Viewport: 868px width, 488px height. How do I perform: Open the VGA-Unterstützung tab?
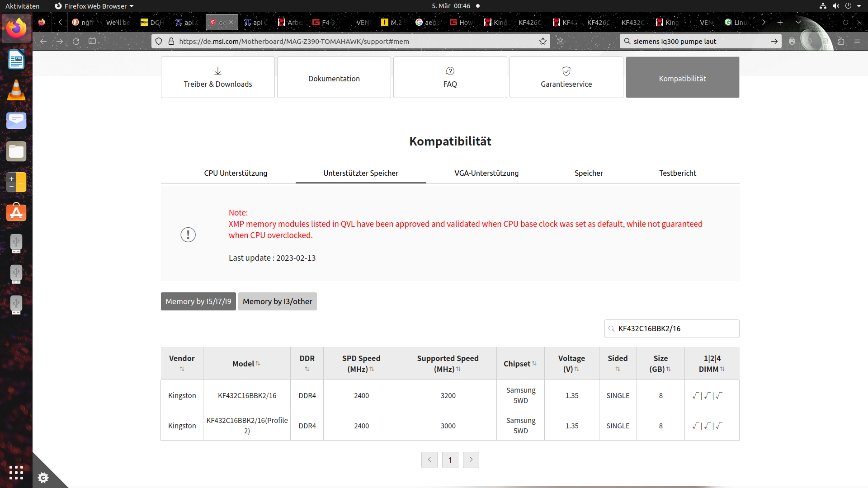pos(486,173)
